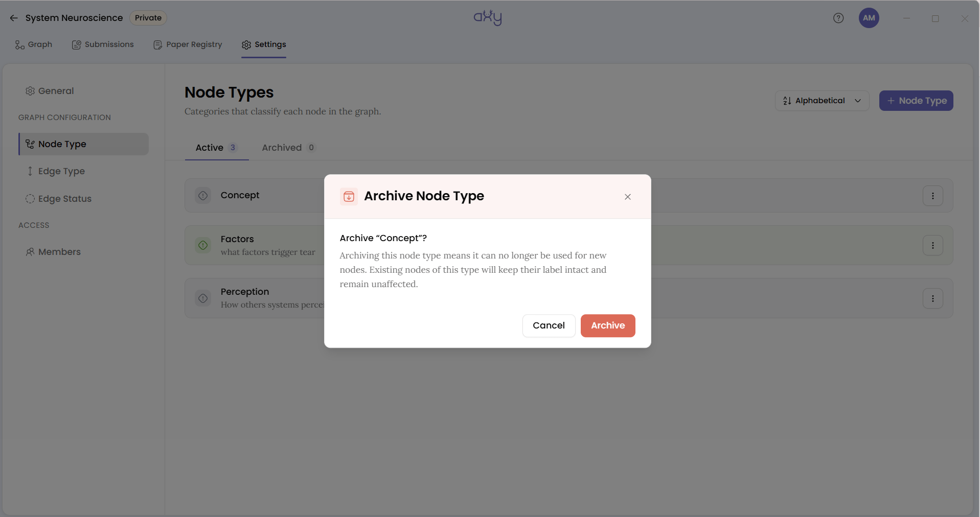Open the Members section
Image resolution: width=980 pixels, height=517 pixels.
tap(53, 252)
